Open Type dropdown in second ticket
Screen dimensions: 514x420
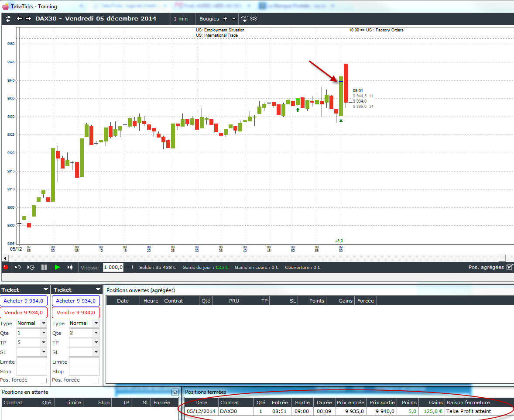(x=96, y=323)
